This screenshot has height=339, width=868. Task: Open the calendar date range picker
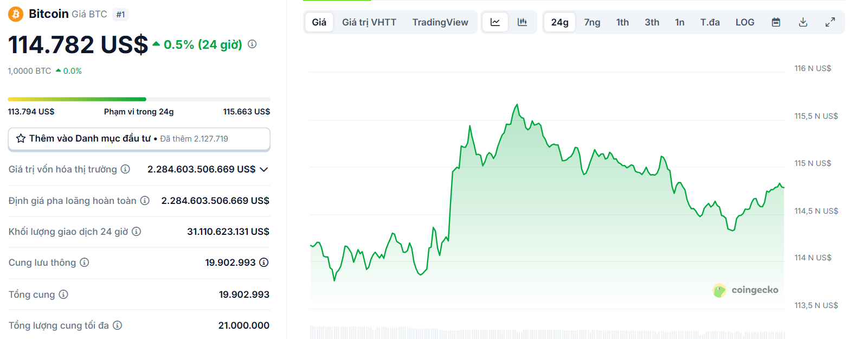[776, 22]
